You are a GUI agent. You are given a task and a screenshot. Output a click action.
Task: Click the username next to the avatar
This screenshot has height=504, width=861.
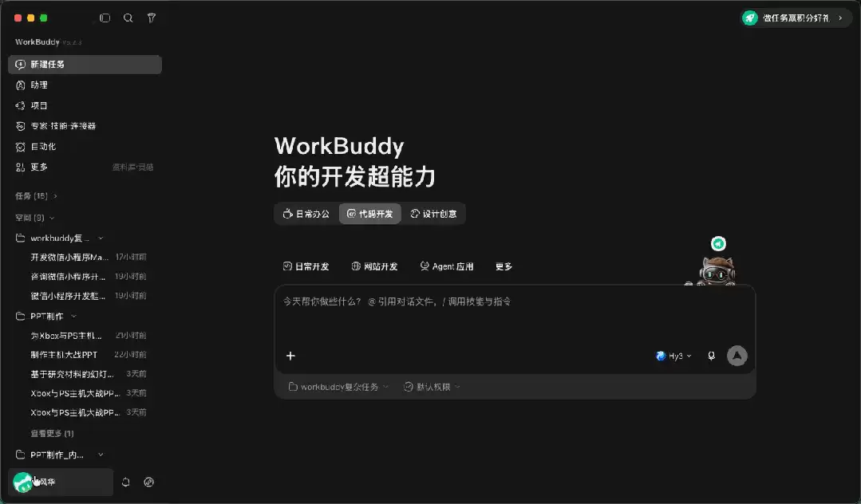(x=46, y=482)
